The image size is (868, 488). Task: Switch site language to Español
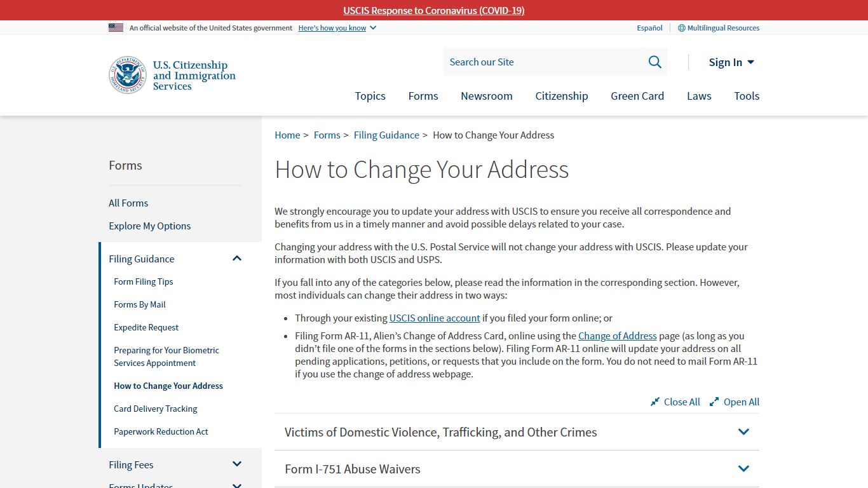(x=649, y=28)
